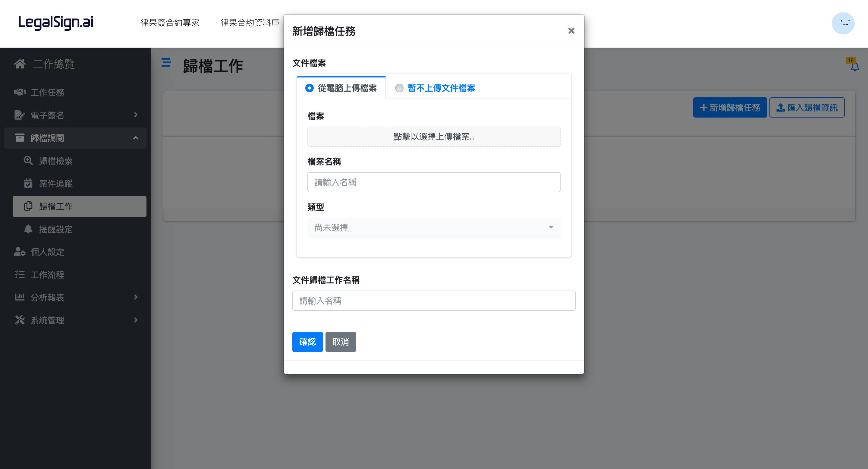
Task: Click 點擊以選擇上傳檔案 upload area
Action: point(434,137)
